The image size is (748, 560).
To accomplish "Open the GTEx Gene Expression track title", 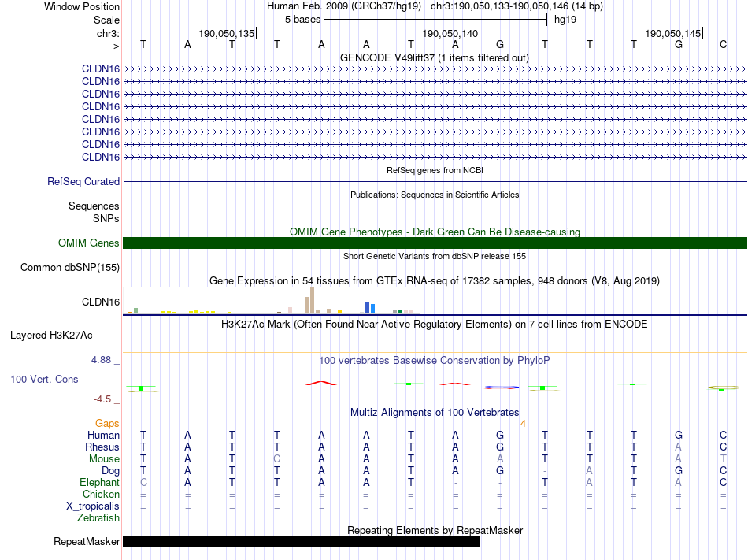I will 435,281.
